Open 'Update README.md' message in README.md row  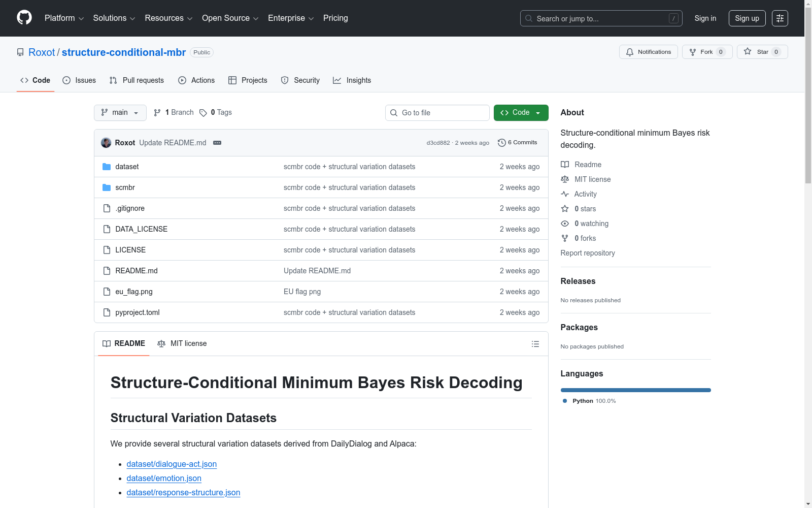(x=317, y=271)
